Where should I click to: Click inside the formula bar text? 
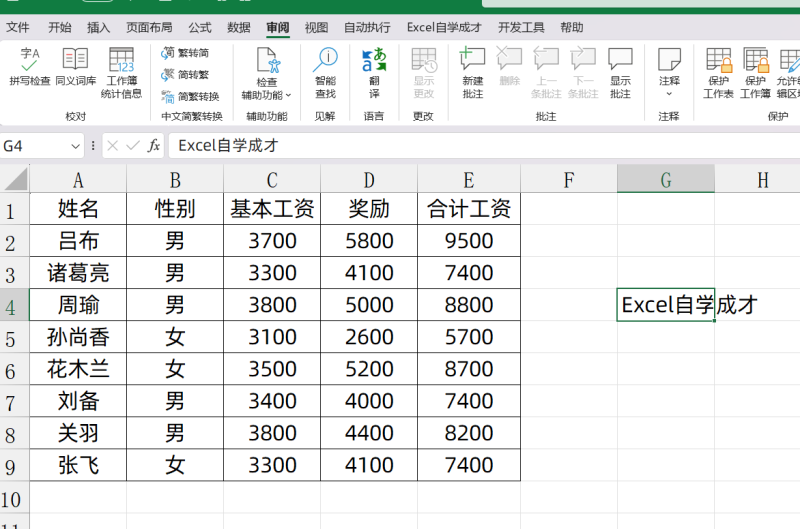pyautogui.click(x=228, y=146)
